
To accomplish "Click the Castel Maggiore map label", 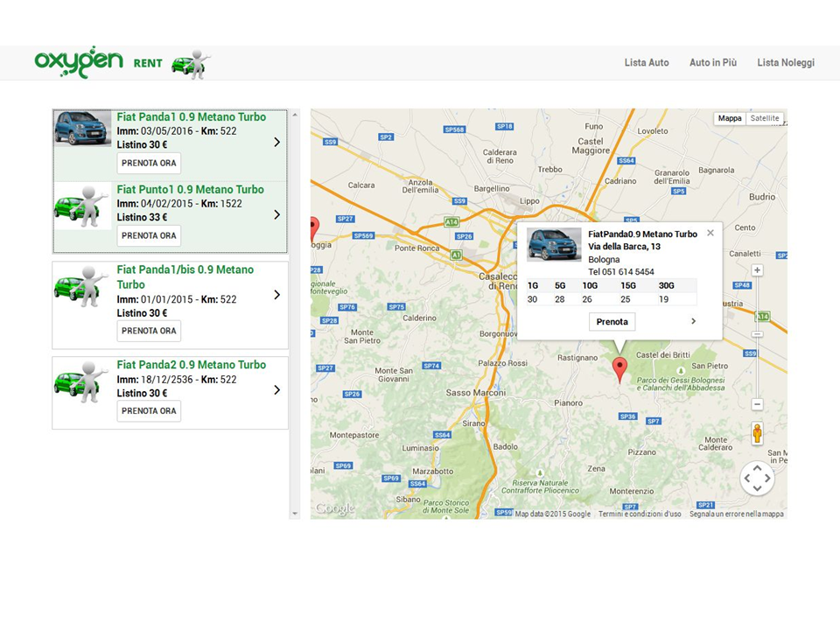I will click(591, 146).
